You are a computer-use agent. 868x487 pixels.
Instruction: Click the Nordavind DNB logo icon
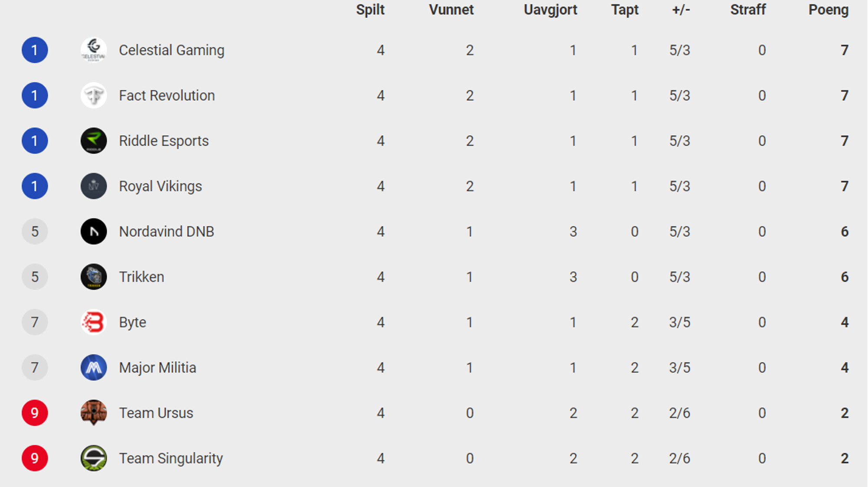click(94, 232)
